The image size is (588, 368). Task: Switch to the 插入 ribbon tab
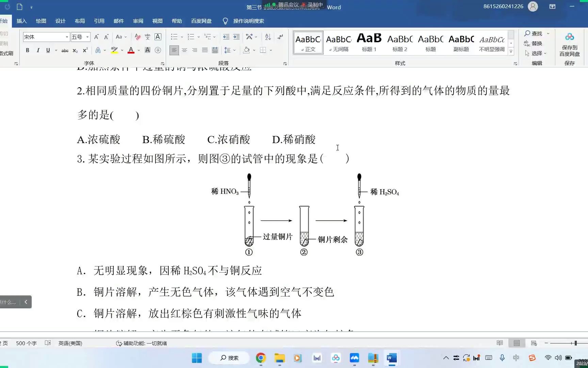21,21
